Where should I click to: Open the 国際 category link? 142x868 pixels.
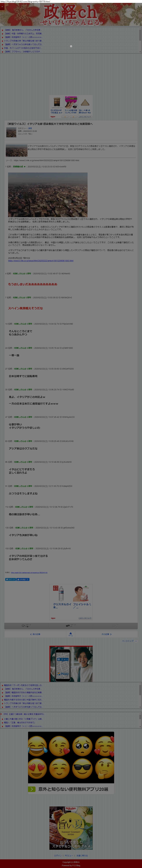point(30,128)
